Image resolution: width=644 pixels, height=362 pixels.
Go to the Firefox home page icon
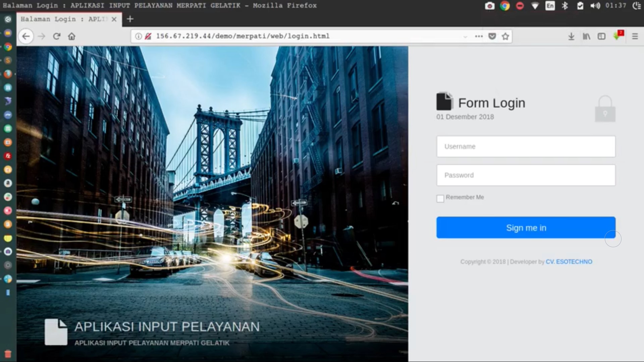[x=71, y=36]
